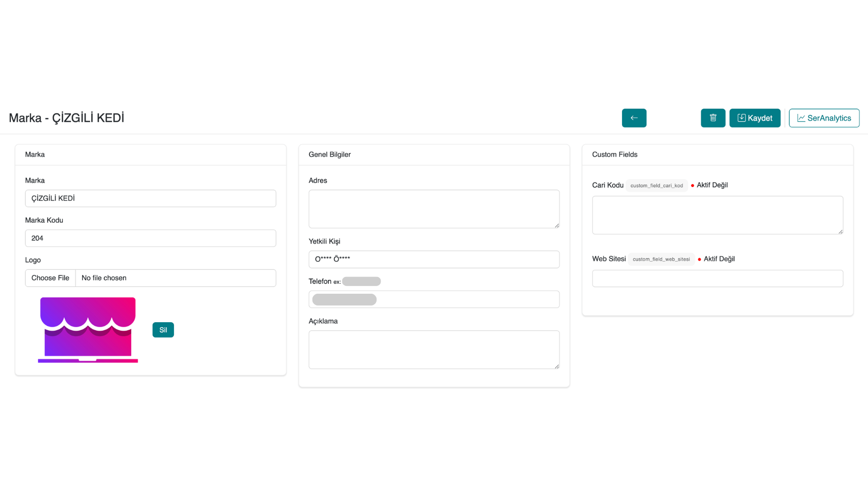Click the Marka name input field
868x488 pixels.
pyautogui.click(x=151, y=198)
